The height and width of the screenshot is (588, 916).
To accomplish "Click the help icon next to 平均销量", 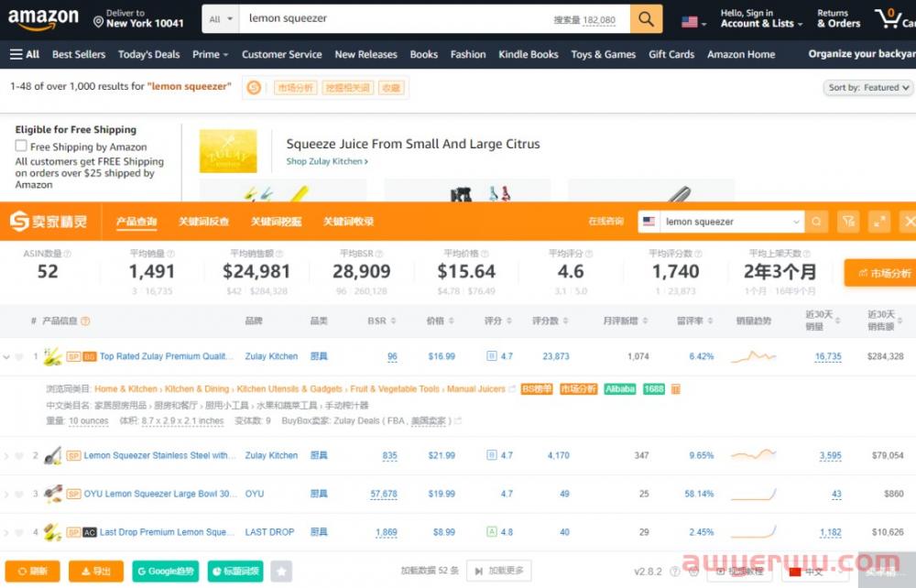I will pos(170,254).
